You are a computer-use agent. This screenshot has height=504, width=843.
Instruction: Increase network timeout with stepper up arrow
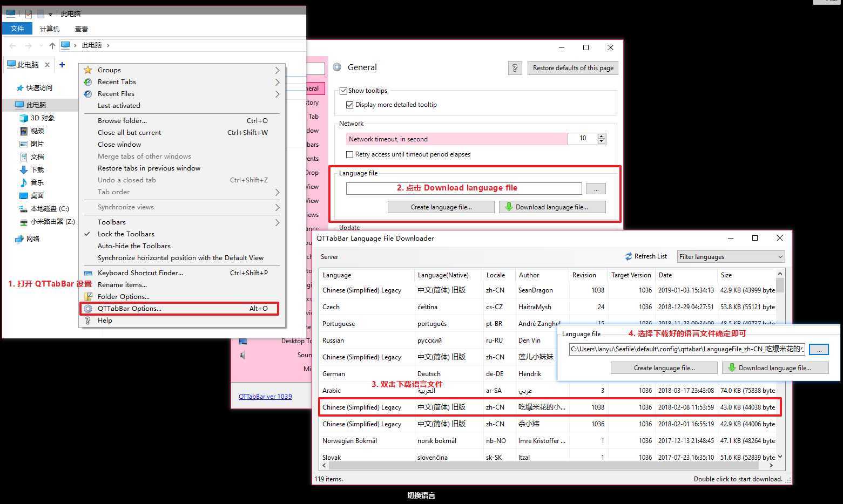[601, 136]
